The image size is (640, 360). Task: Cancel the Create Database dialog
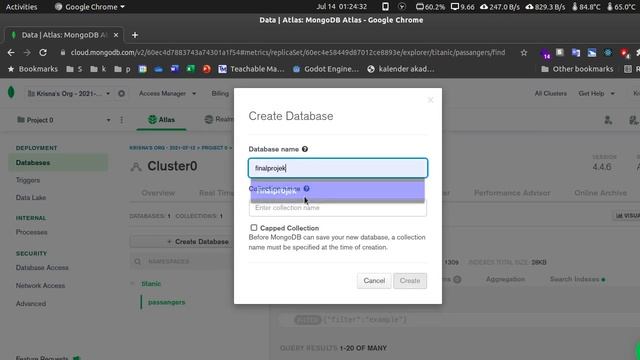[x=374, y=281]
